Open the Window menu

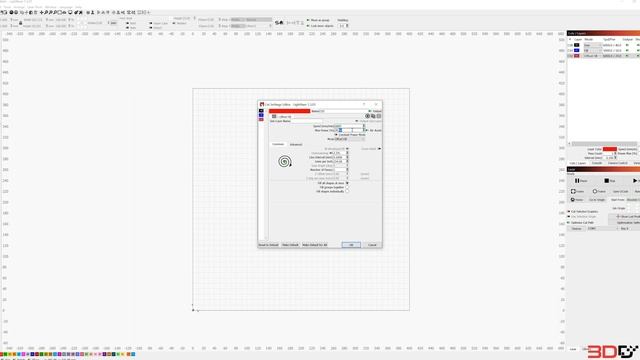(x=51, y=7)
